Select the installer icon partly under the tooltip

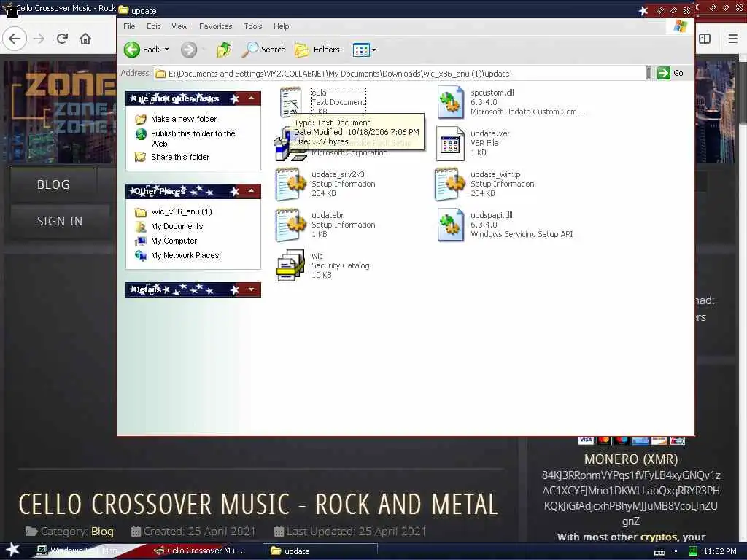(284, 145)
